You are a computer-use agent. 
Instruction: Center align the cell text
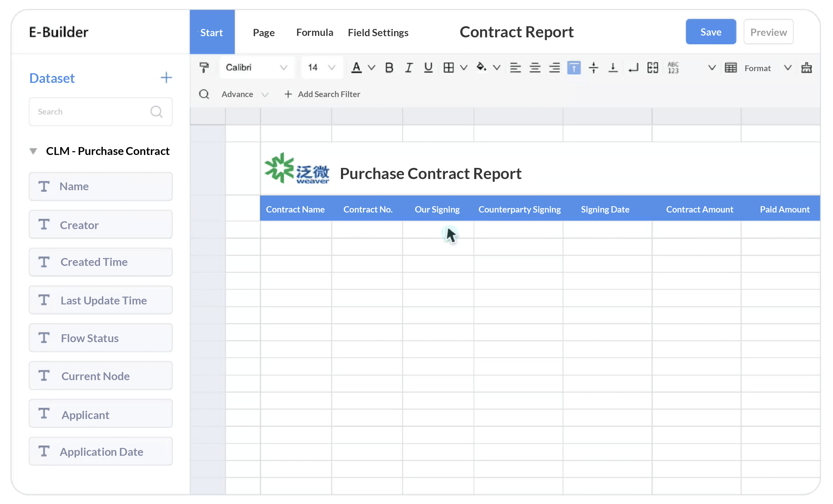click(x=535, y=68)
